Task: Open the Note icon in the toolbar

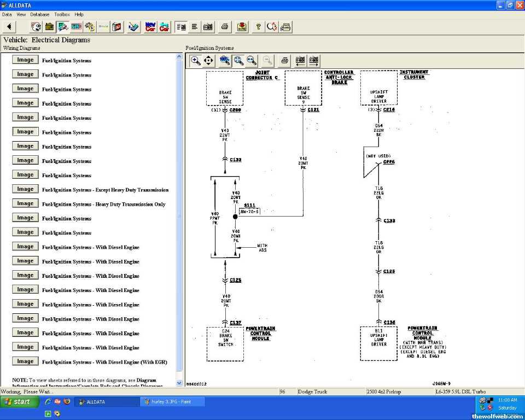Action: click(242, 26)
